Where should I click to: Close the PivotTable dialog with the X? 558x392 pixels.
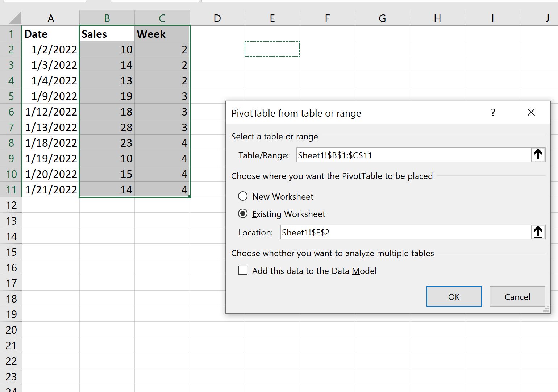(x=531, y=112)
